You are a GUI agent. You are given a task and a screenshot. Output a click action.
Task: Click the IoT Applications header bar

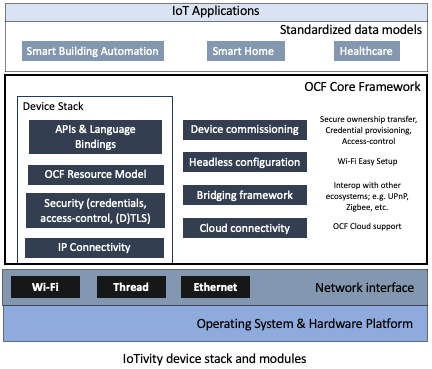point(216,12)
